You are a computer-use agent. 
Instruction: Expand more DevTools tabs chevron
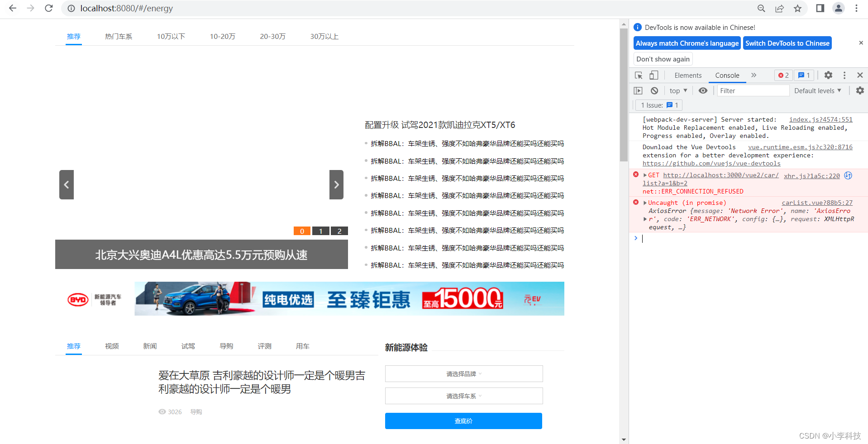point(754,75)
